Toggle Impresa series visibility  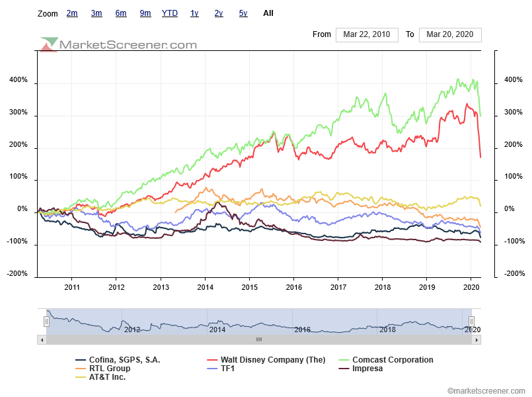click(x=361, y=369)
